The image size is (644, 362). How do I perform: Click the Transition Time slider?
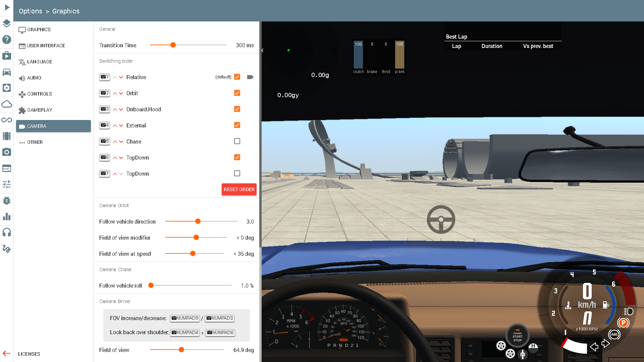pyautogui.click(x=188, y=45)
